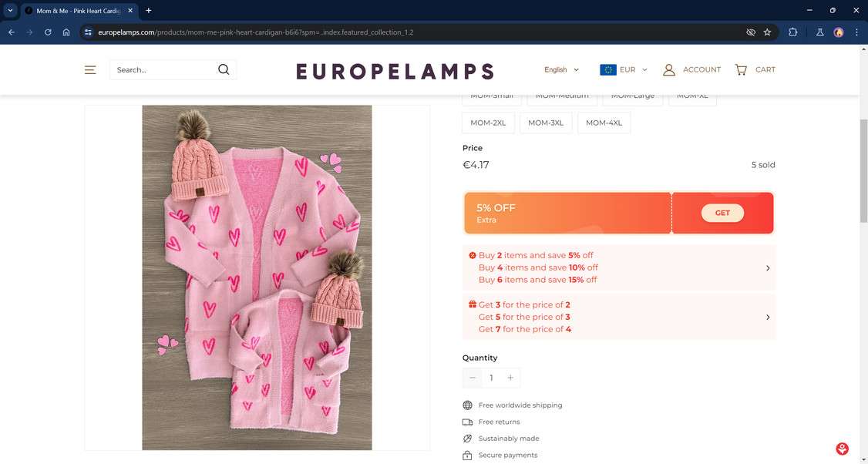The width and height of the screenshot is (868, 464).
Task: Click the search magnifier icon
Action: [224, 69]
